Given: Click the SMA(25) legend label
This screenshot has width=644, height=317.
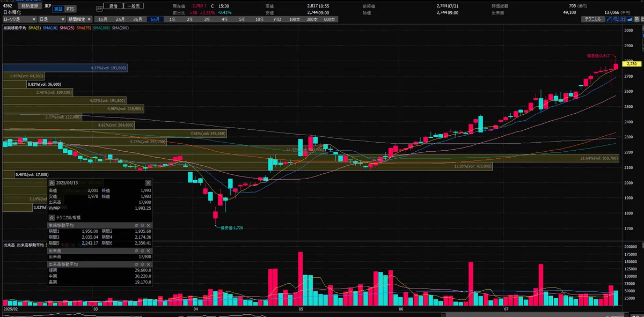Looking at the screenshot, I should click(67, 28).
